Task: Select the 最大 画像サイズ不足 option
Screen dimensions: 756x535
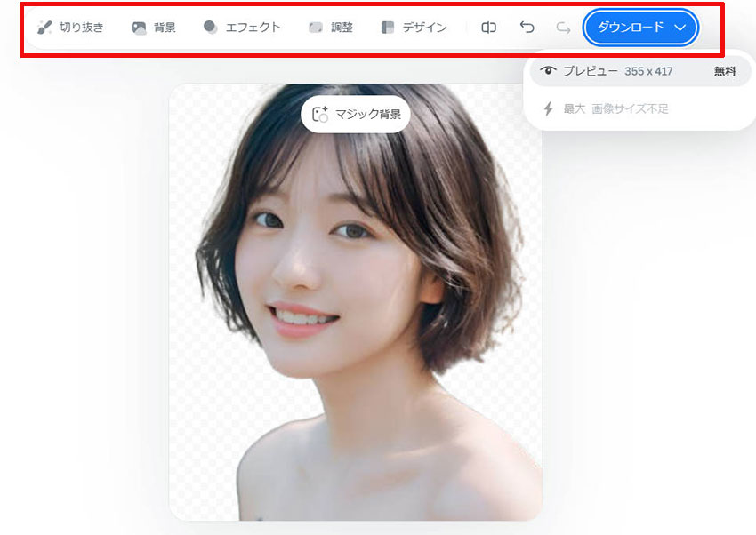Action: coord(615,108)
